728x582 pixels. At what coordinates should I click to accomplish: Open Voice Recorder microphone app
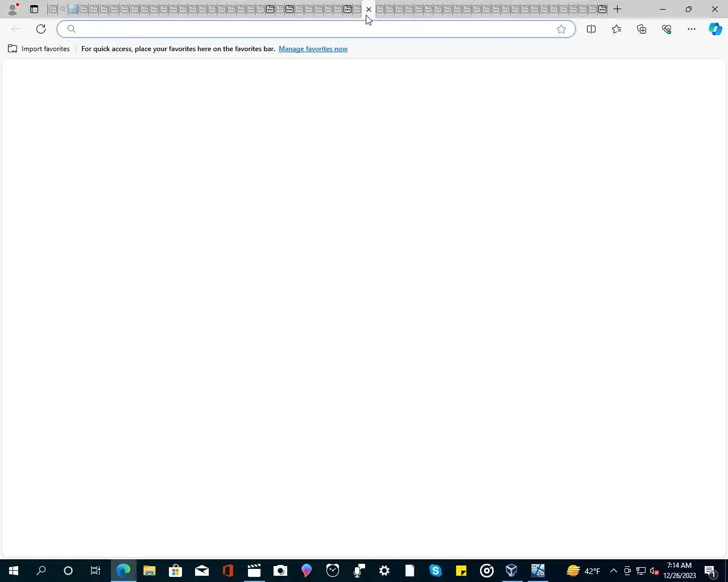click(x=359, y=571)
